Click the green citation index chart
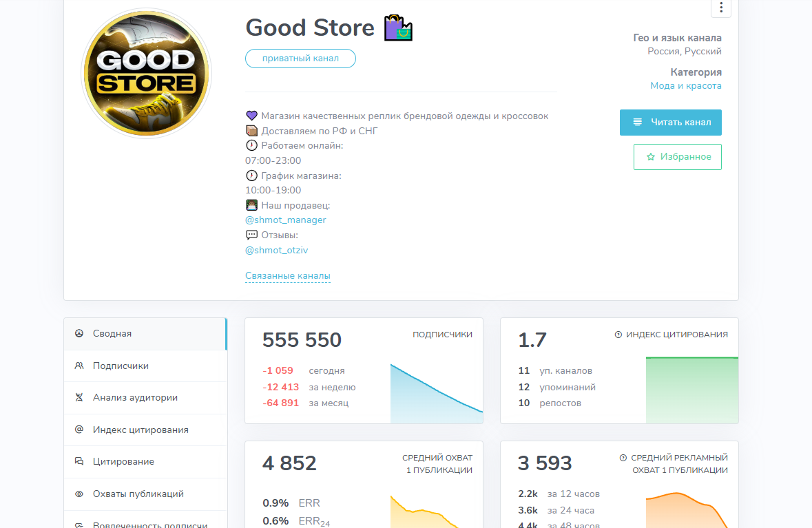 coord(692,390)
